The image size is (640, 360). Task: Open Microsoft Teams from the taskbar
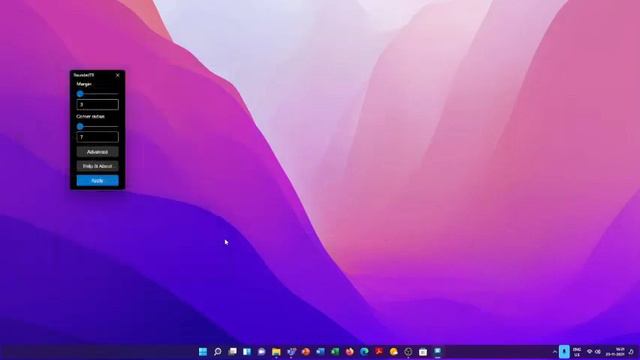(291, 351)
